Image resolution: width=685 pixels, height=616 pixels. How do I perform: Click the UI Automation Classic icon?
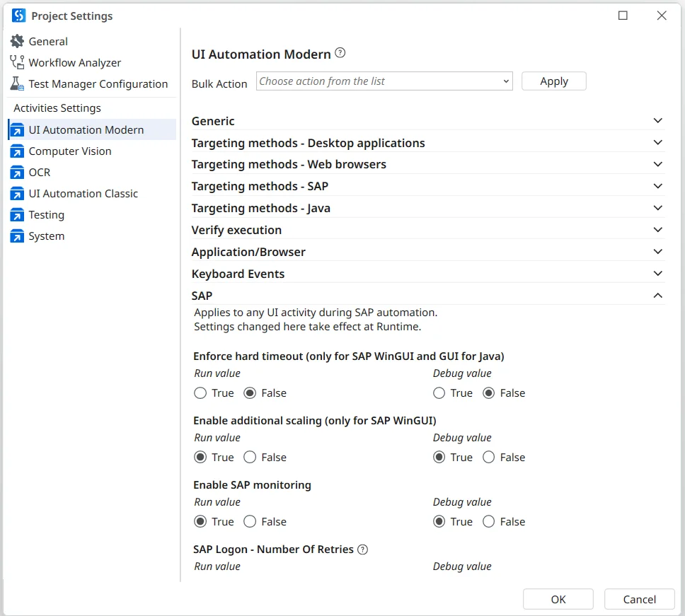pos(17,193)
